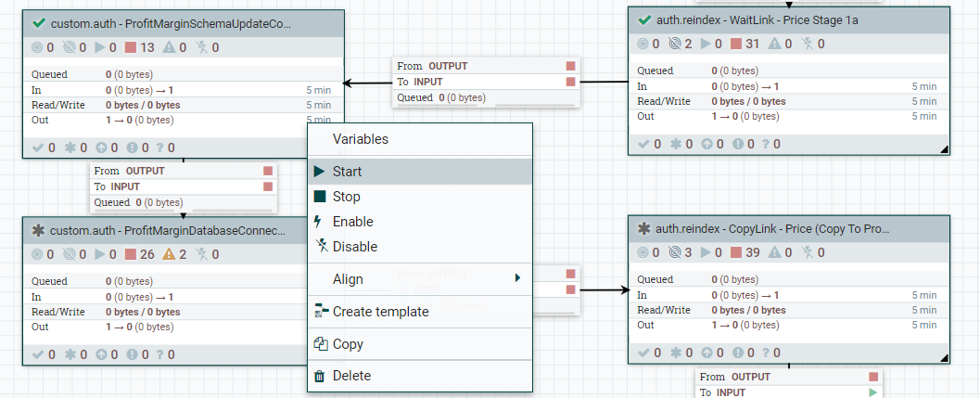Click red square beside OUTPUT under ProfitMarginSchemaUpdateCo
Viewport: 980px width, 398px height.
point(268,171)
